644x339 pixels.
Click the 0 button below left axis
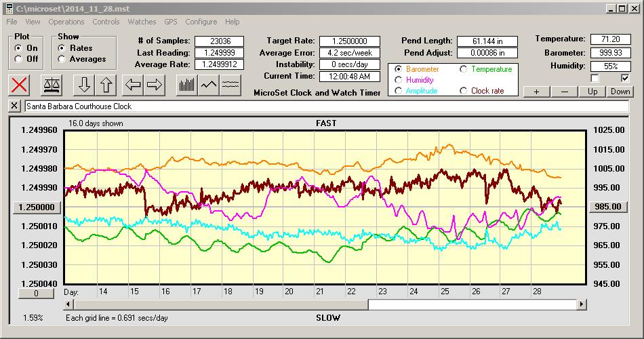[x=36, y=294]
